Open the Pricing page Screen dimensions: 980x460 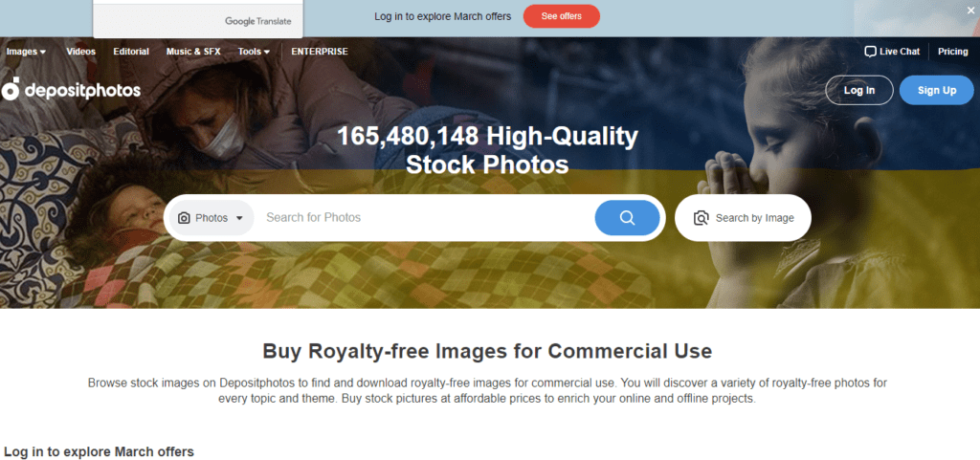(x=953, y=52)
